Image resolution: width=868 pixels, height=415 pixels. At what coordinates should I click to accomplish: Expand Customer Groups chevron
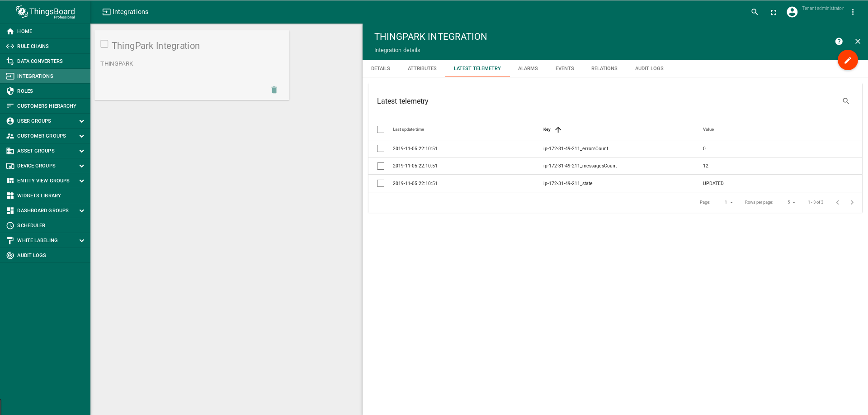(x=82, y=136)
